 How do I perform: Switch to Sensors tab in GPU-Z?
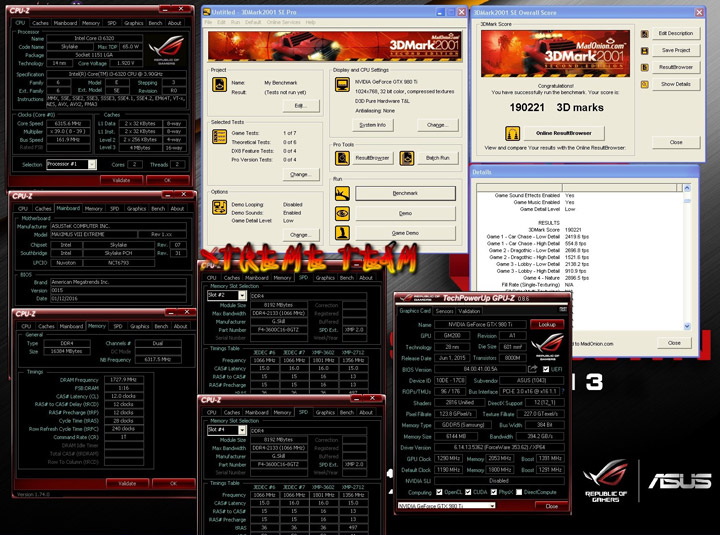point(444,311)
